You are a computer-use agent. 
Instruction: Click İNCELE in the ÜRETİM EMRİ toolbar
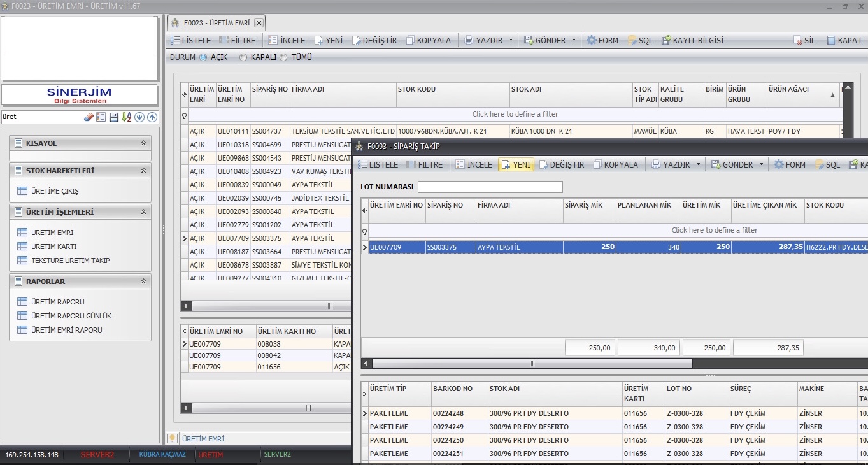pyautogui.click(x=287, y=40)
